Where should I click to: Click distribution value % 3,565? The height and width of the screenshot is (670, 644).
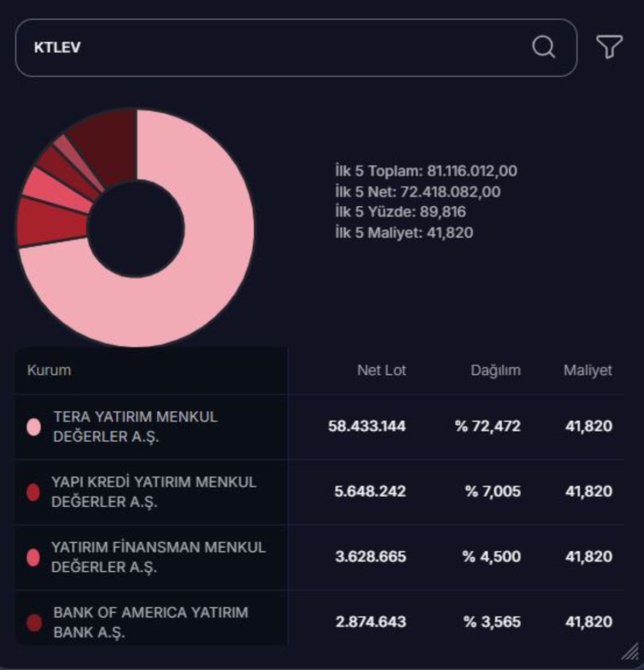(492, 622)
